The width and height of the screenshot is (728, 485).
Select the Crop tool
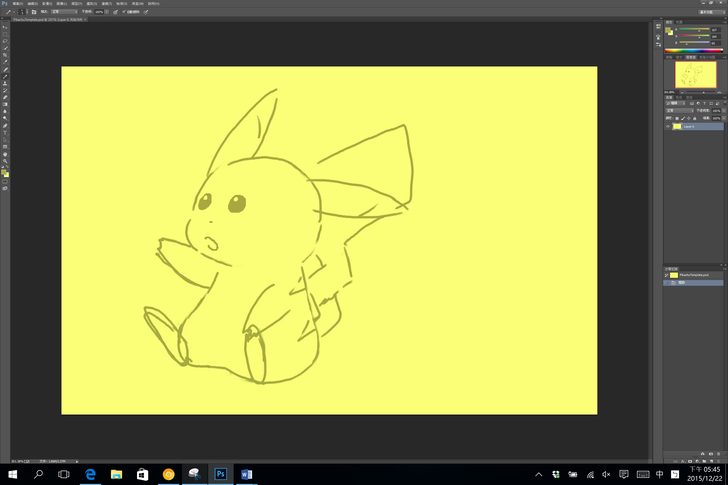click(5, 55)
